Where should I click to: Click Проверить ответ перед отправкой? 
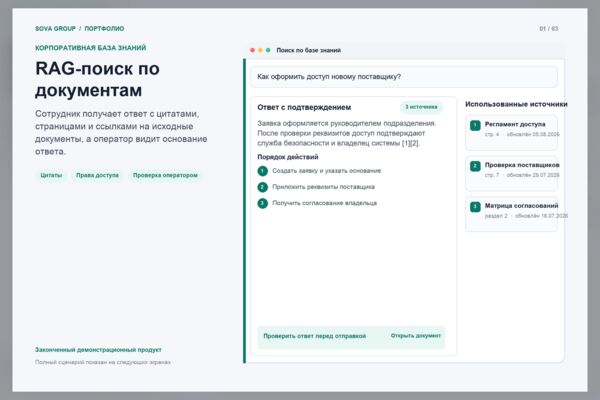(x=315, y=336)
